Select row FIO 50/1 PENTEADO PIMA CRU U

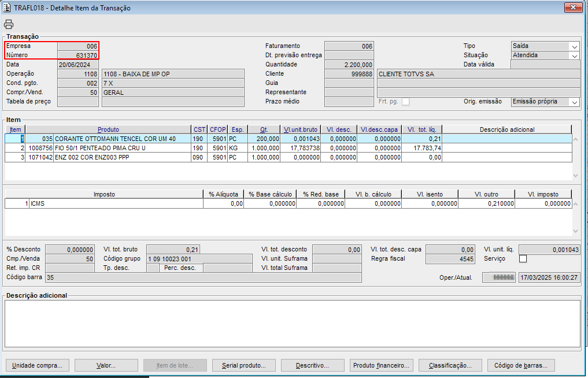pyautogui.click(x=99, y=148)
